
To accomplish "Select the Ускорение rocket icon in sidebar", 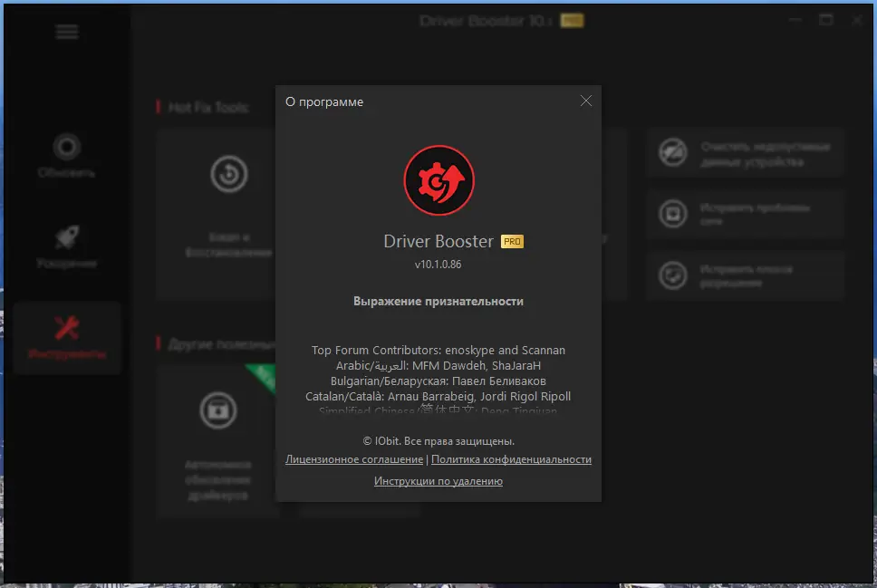I will click(x=64, y=237).
